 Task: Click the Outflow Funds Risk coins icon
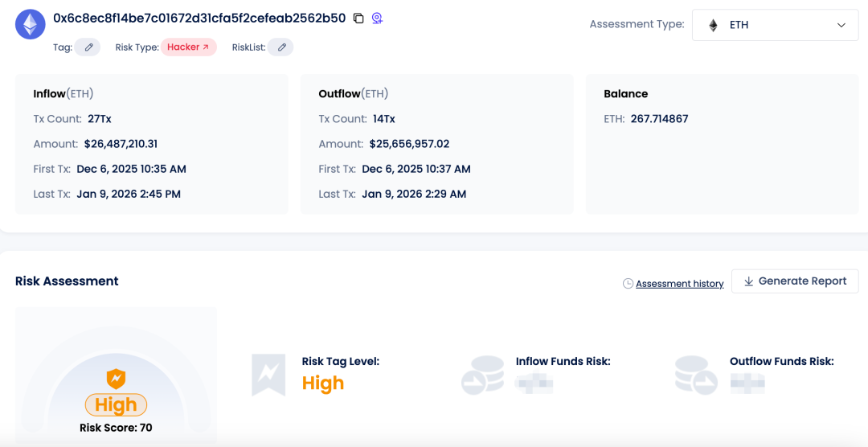pos(696,375)
